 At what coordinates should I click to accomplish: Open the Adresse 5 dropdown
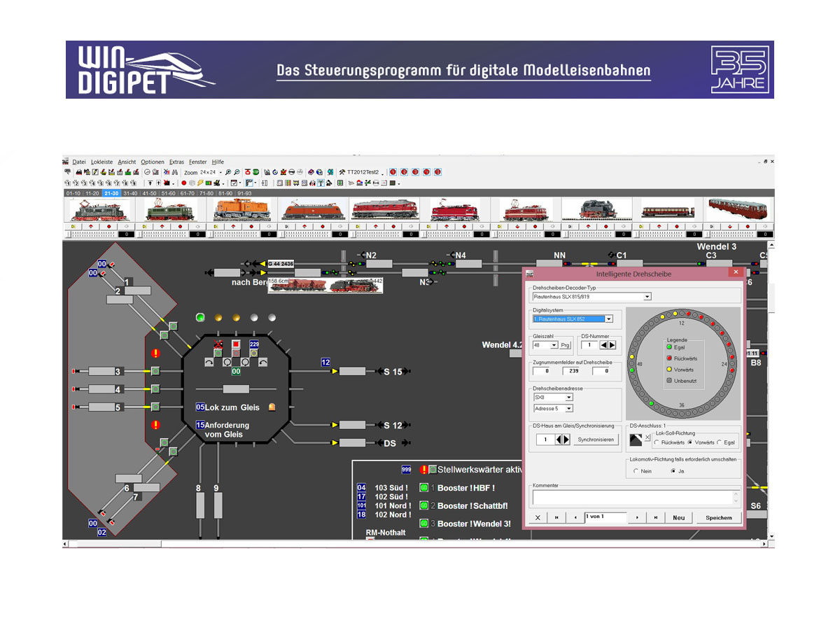(569, 408)
